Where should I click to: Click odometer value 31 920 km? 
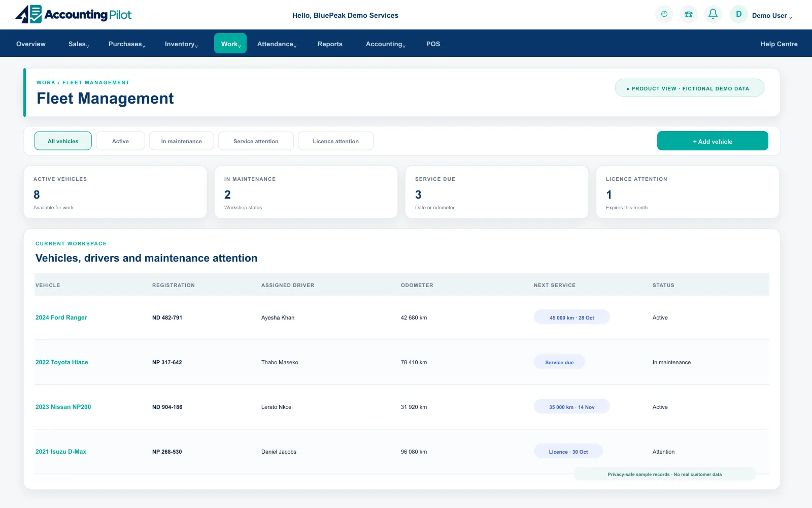pyautogui.click(x=414, y=407)
